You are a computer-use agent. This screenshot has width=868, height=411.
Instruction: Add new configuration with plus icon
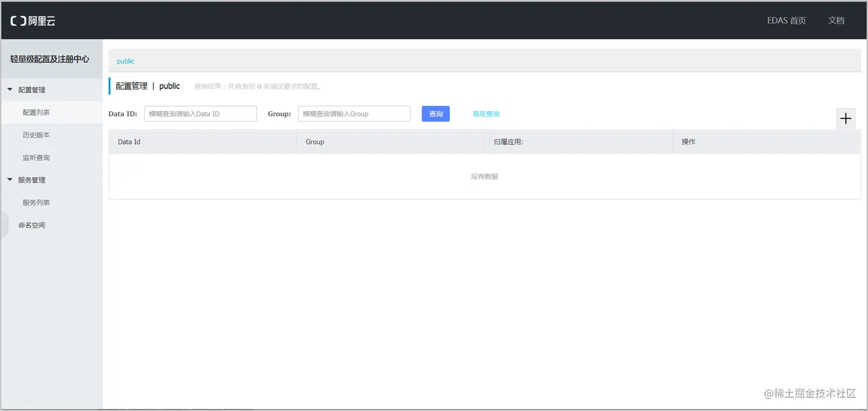tap(846, 119)
